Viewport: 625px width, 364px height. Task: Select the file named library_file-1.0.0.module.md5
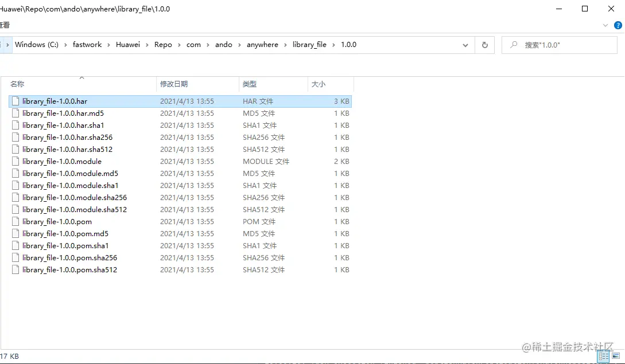pos(70,173)
